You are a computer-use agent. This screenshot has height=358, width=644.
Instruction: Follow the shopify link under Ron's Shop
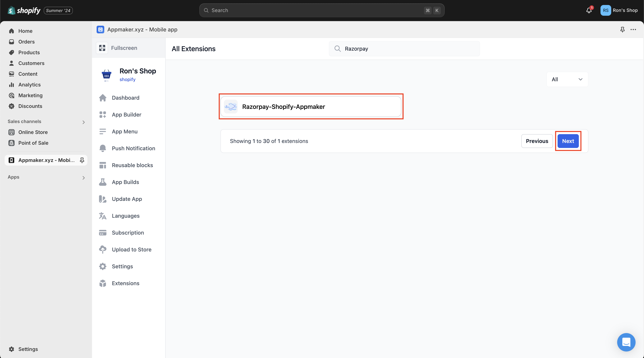click(x=127, y=80)
